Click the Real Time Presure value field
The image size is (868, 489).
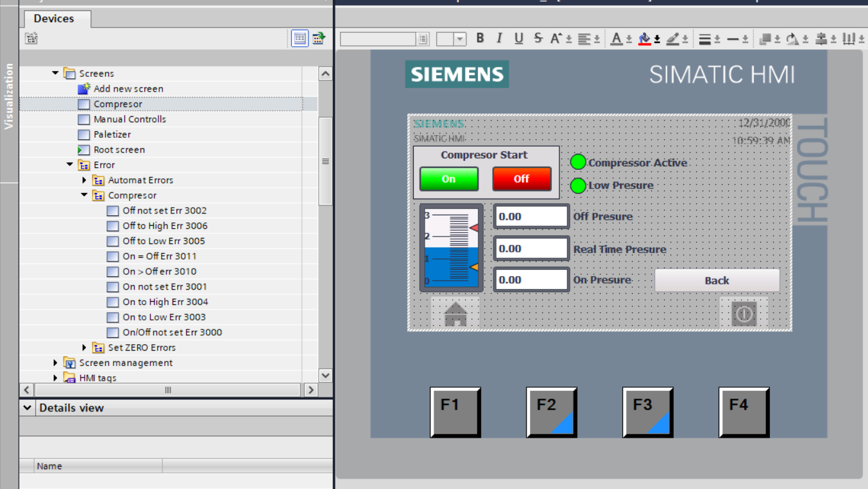point(531,249)
